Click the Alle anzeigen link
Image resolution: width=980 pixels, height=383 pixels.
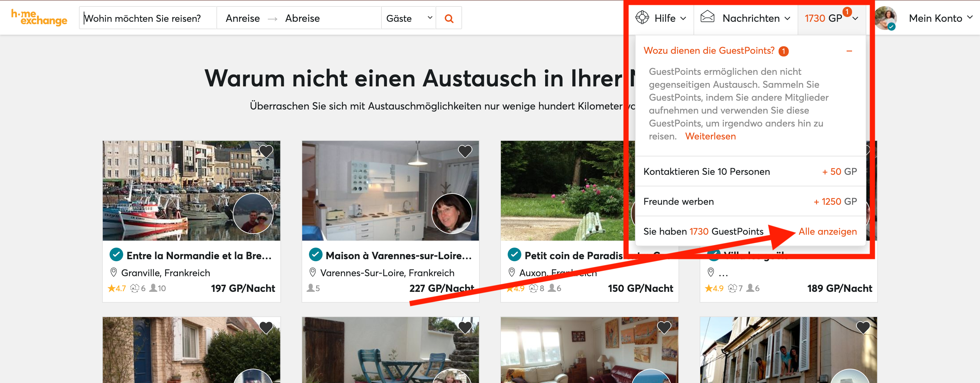[x=827, y=231]
